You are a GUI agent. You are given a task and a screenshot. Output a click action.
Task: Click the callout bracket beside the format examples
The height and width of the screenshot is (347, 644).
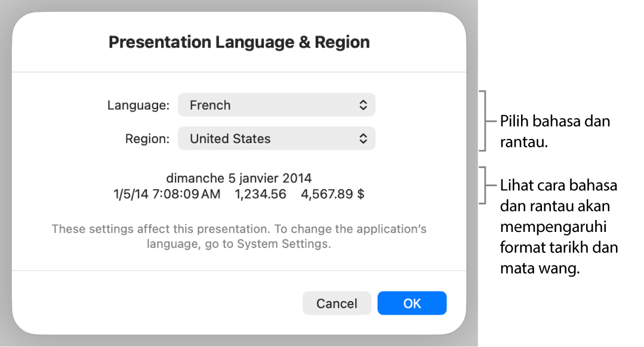488,185
